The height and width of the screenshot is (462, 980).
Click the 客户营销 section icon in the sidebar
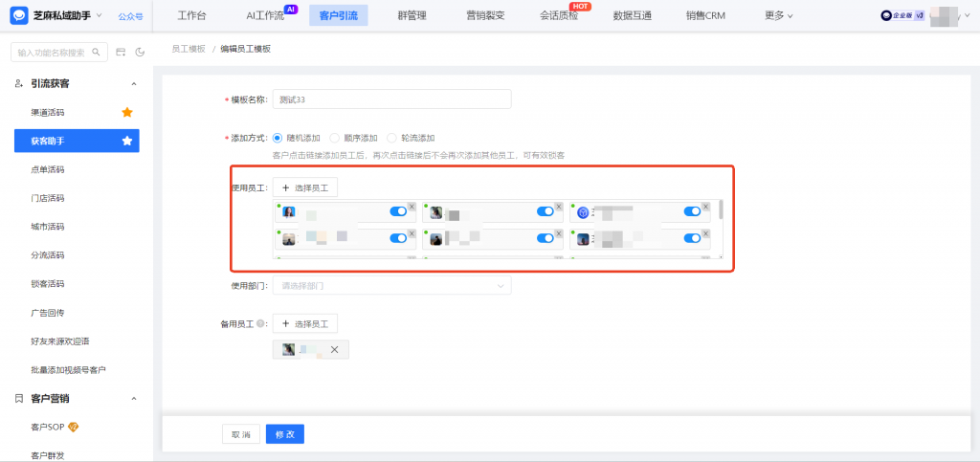point(19,398)
